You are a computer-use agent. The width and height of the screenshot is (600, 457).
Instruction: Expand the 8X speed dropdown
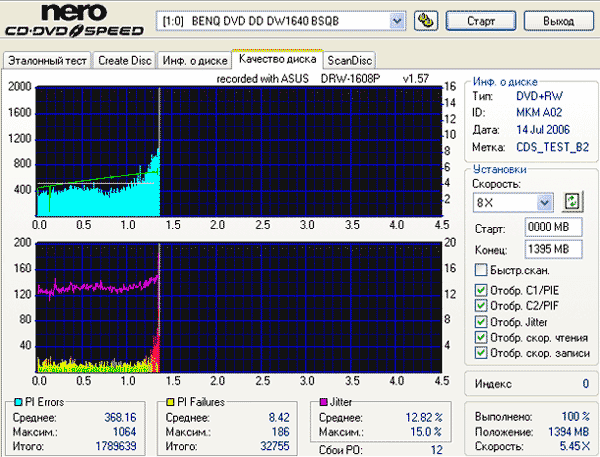545,202
